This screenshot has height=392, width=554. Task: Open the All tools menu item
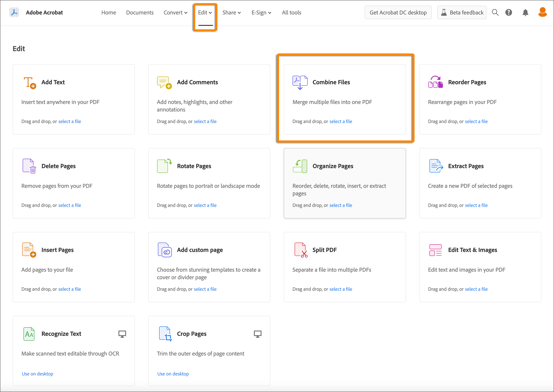coord(291,12)
